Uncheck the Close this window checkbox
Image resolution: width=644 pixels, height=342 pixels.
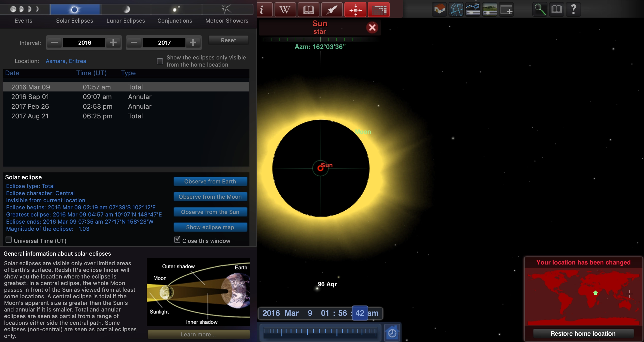click(x=177, y=240)
